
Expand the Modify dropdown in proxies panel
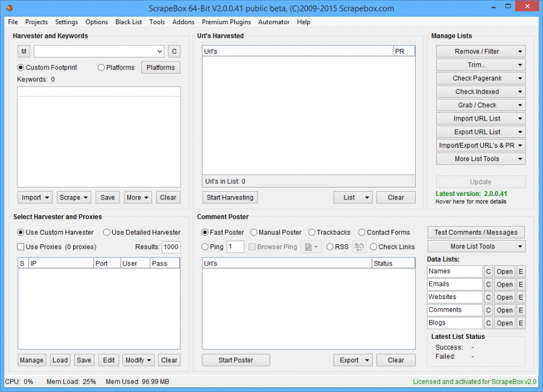click(x=138, y=360)
